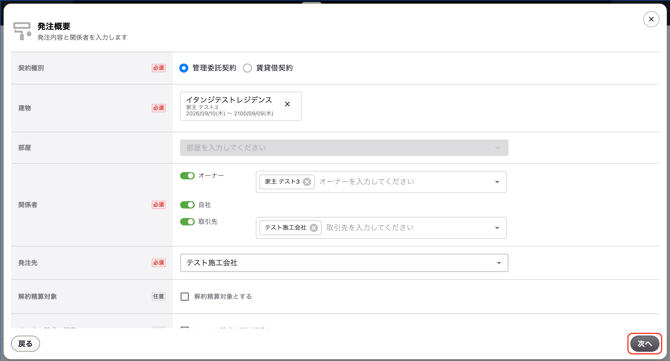This screenshot has width=670, height=361.
Task: Click the 関係者 row label
Action: coord(28,205)
